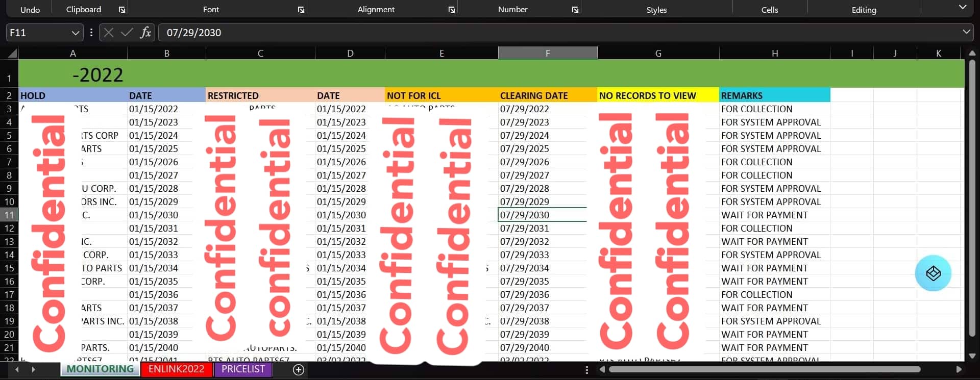Viewport: 980px width, 380px height.
Task: Open the Number format dialog launcher
Action: tap(575, 10)
